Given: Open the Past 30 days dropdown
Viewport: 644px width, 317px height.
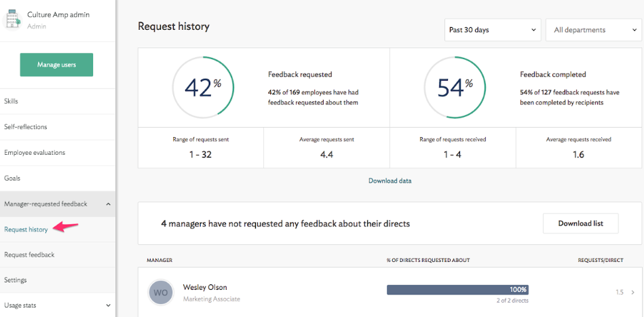Looking at the screenshot, I should 493,30.
